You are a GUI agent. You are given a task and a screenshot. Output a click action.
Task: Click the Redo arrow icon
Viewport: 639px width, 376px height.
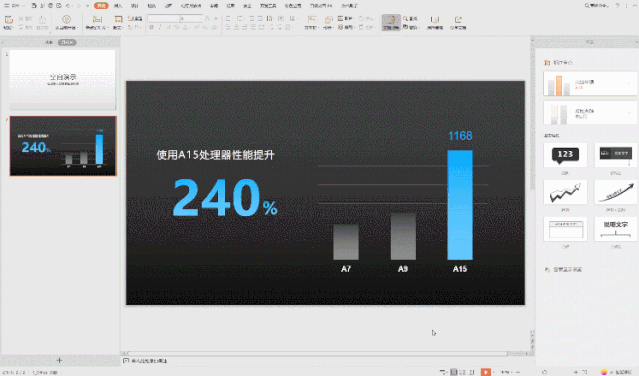coord(78,6)
